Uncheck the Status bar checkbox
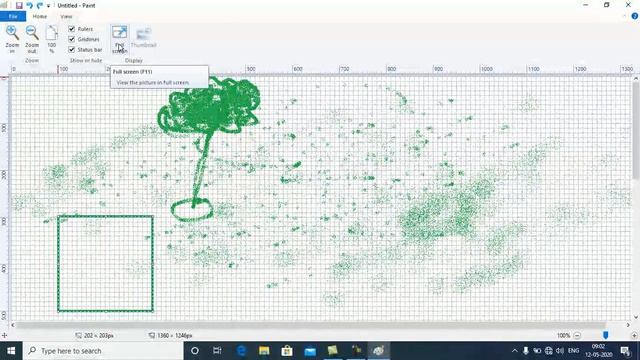640x360 pixels. click(x=72, y=49)
